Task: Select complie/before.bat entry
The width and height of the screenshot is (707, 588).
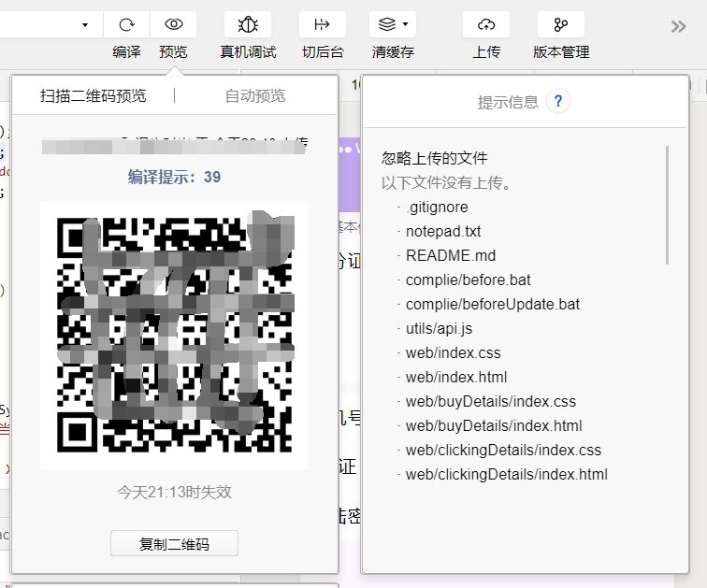Action: coord(468,280)
